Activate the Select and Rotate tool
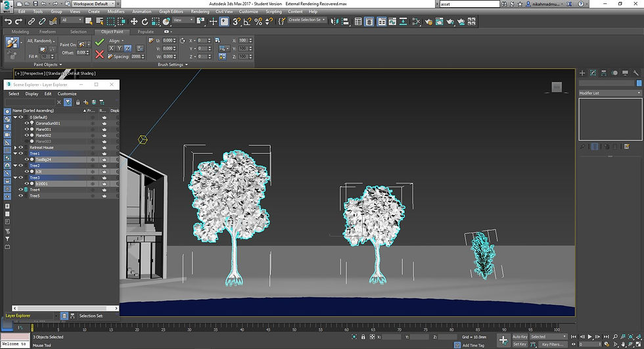This screenshot has height=349, width=644. pos(145,21)
